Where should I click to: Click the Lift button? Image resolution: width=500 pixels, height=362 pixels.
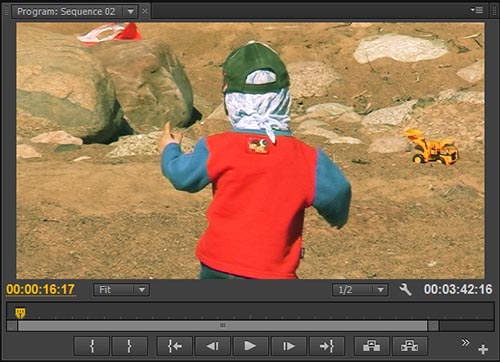coord(371,346)
